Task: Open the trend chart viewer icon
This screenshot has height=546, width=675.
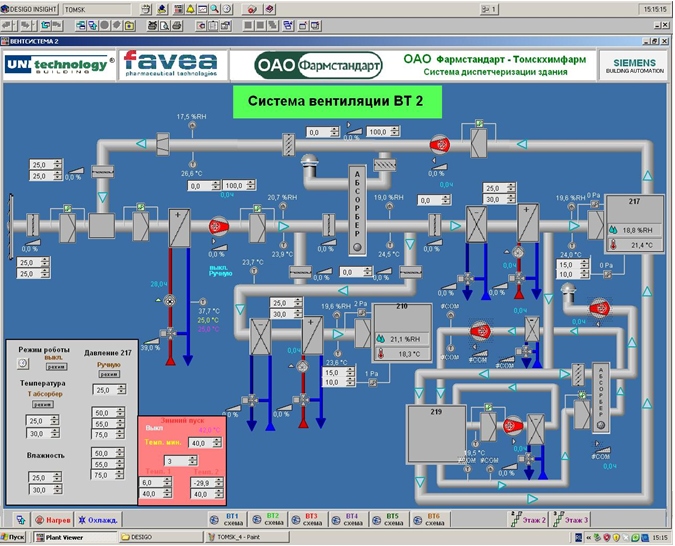Action: pos(202,9)
